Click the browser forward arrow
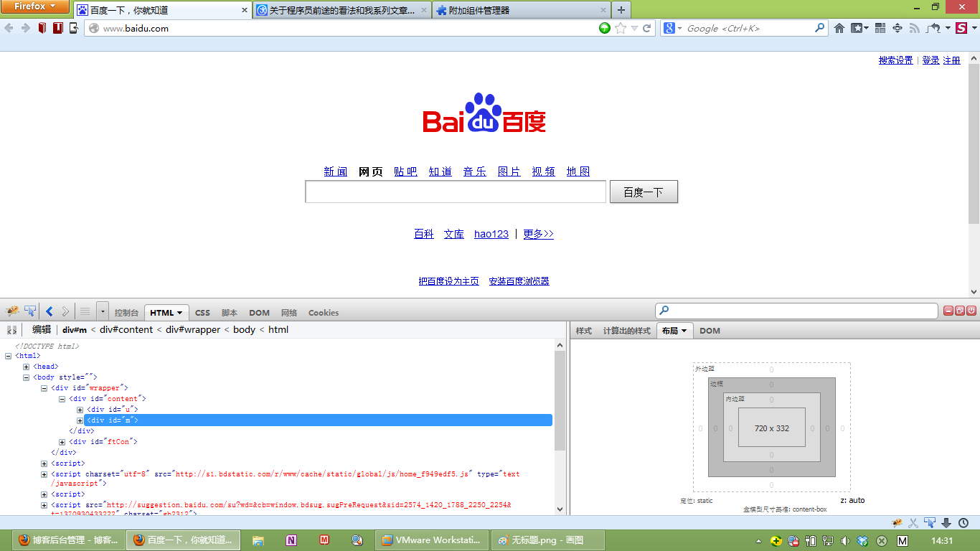This screenshot has width=980, height=551. click(25, 28)
